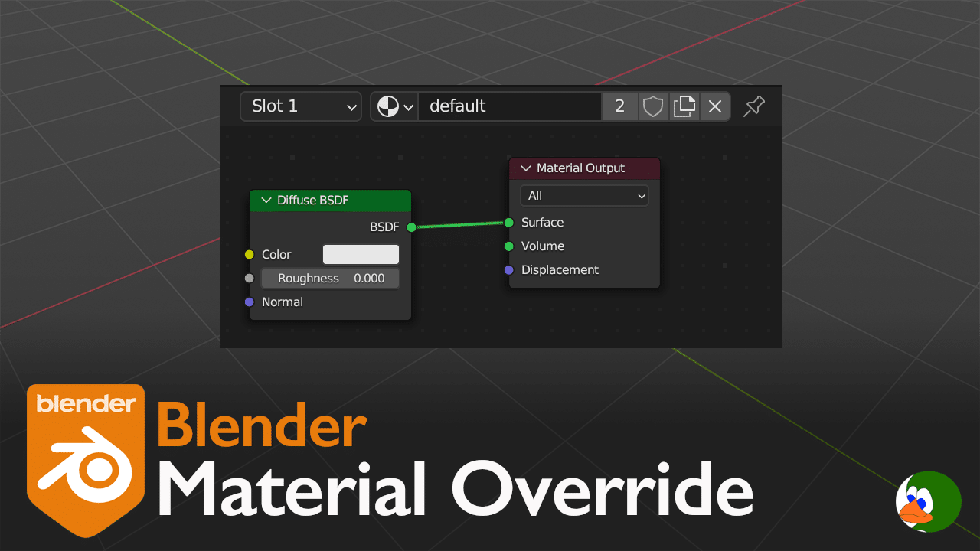This screenshot has width=980, height=551.
Task: Click the purple Displacement socket
Action: coord(509,270)
